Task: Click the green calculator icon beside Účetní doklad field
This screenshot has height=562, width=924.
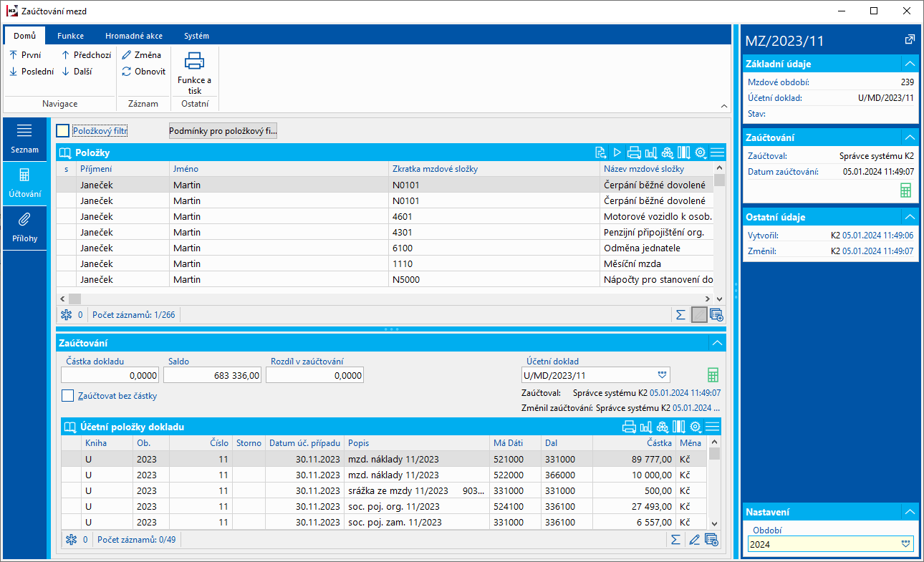Action: tap(712, 375)
